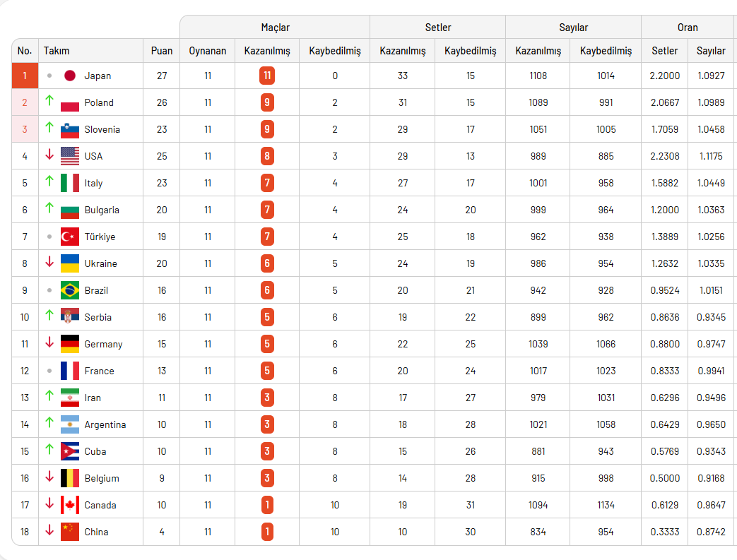Open the Italy team link
737x560 pixels.
[x=93, y=183]
